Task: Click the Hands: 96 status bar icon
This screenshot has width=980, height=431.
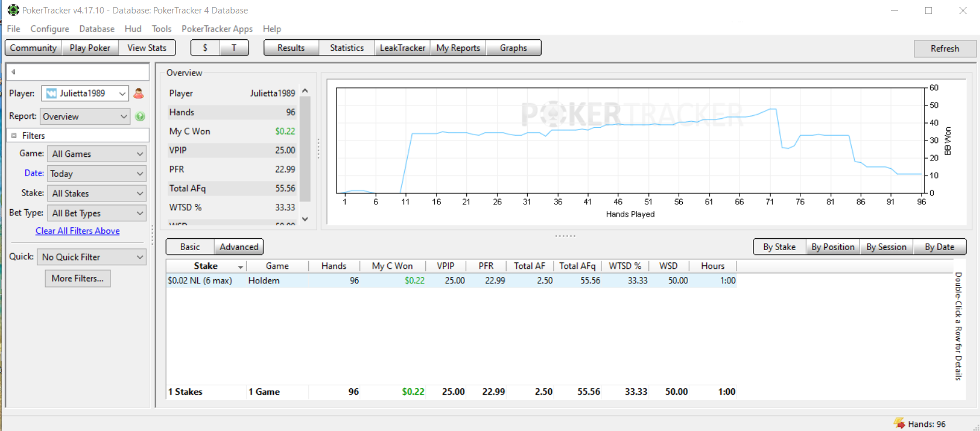Action: tap(899, 423)
